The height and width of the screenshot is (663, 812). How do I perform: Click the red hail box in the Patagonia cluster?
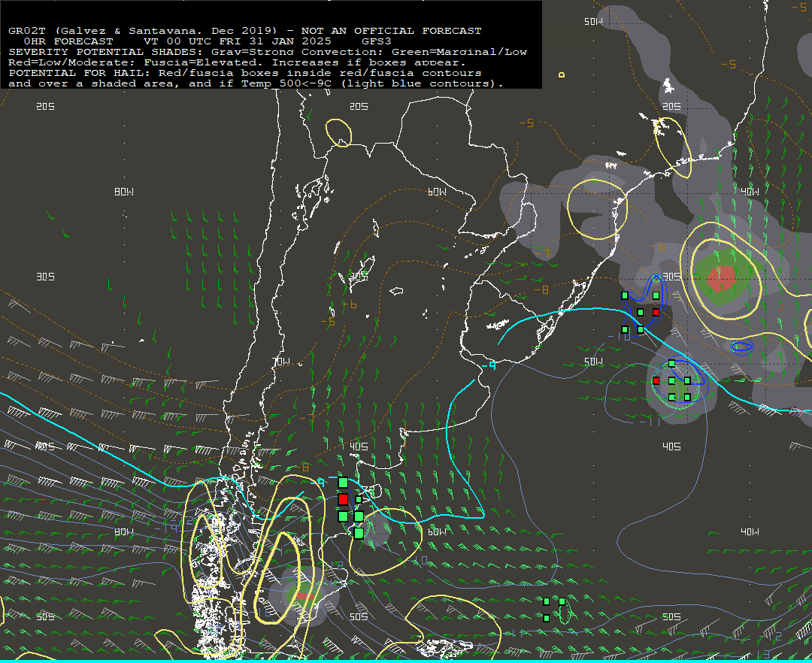[343, 499]
